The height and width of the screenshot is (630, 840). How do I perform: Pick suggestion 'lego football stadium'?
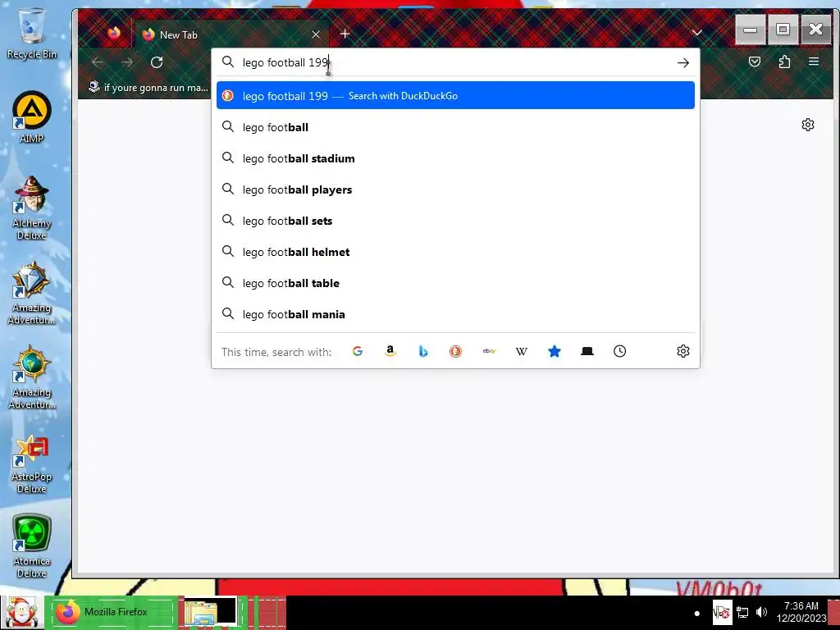455,158
